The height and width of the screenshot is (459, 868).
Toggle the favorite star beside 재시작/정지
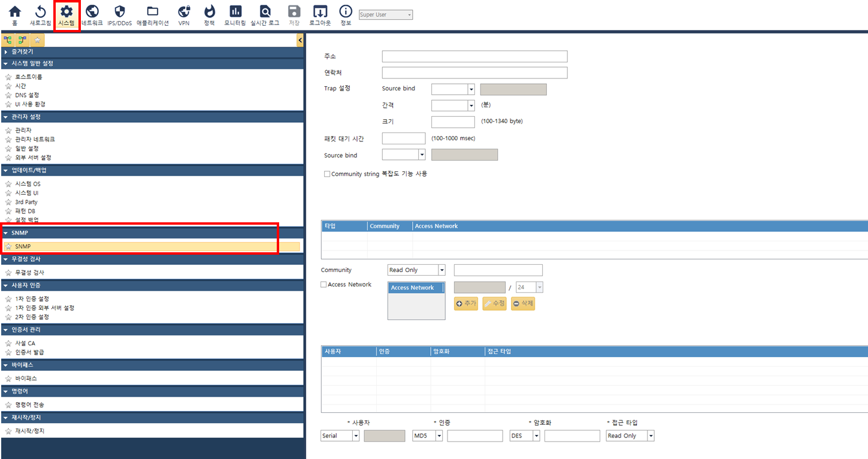(x=8, y=431)
